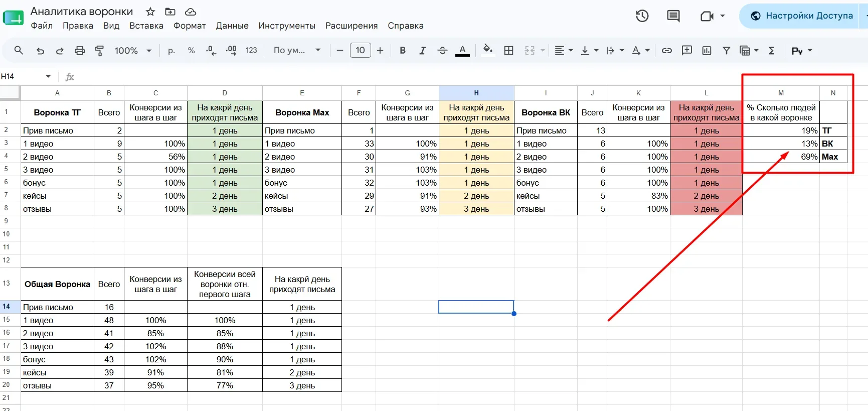Image resolution: width=868 pixels, height=411 pixels.
Task: Toggle bold formatting
Action: [x=403, y=50]
